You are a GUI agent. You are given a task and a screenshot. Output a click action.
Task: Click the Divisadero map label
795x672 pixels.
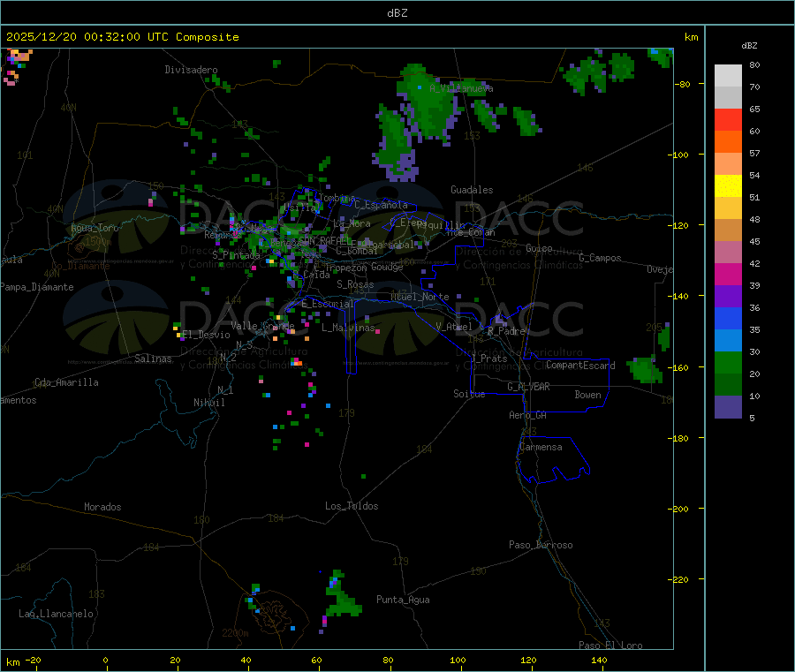click(191, 70)
